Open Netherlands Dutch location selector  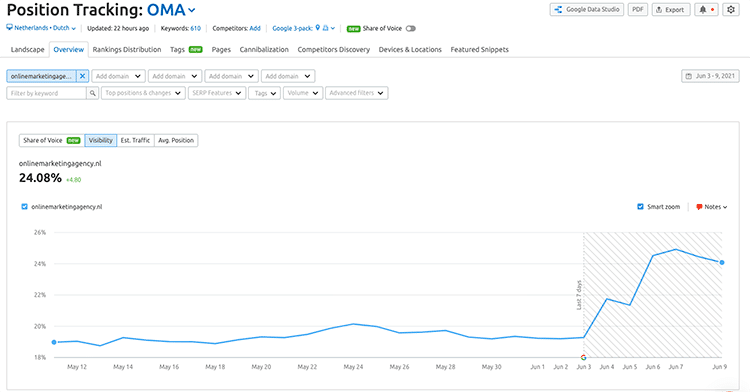point(41,28)
